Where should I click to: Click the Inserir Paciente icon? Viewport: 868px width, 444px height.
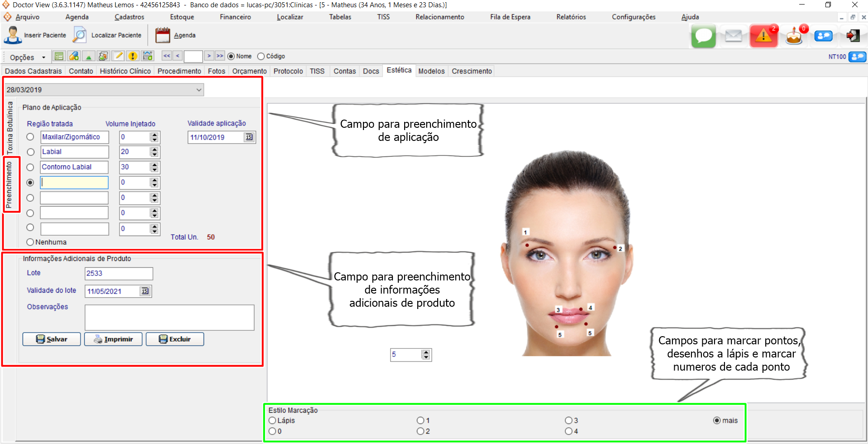pos(13,35)
